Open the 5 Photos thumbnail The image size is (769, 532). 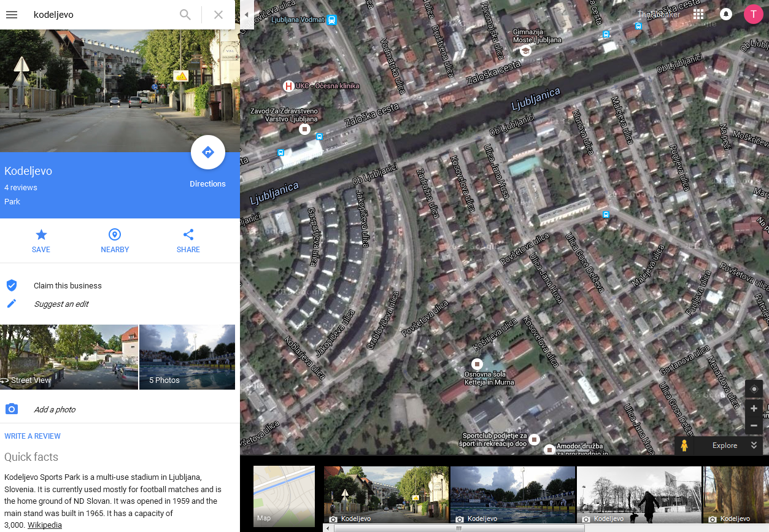click(x=187, y=357)
